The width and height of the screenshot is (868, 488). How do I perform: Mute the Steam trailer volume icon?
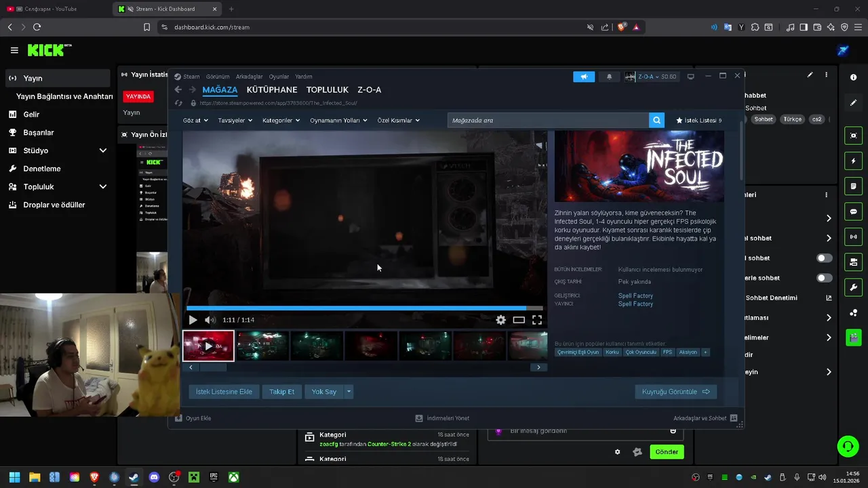pos(210,320)
